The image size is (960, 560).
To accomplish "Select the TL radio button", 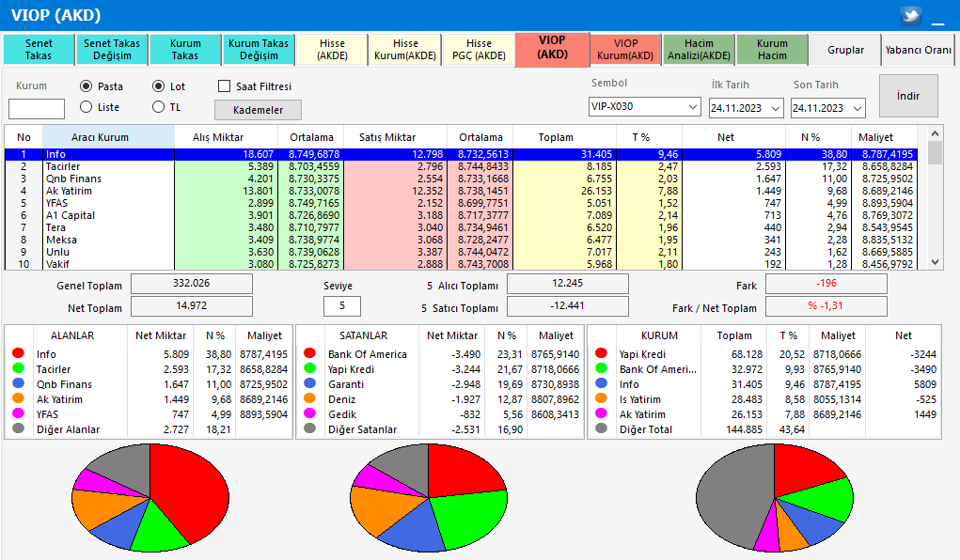I will pos(159,106).
